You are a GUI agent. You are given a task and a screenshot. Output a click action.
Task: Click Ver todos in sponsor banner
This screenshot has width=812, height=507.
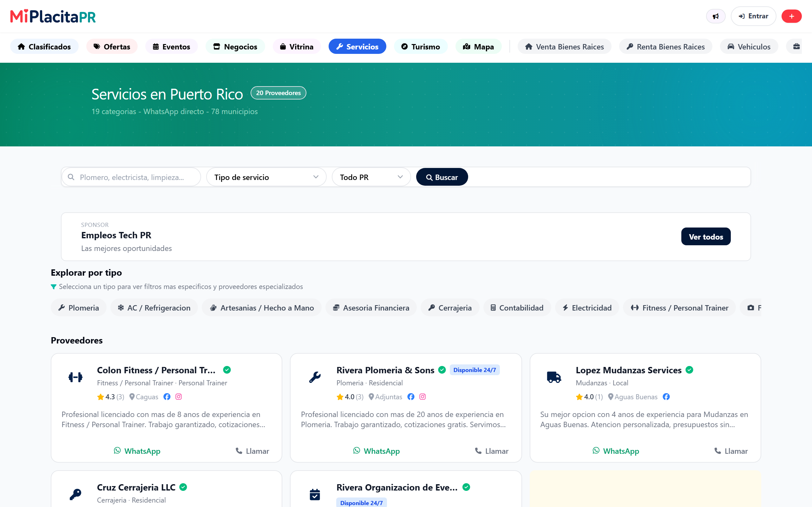coord(706,236)
